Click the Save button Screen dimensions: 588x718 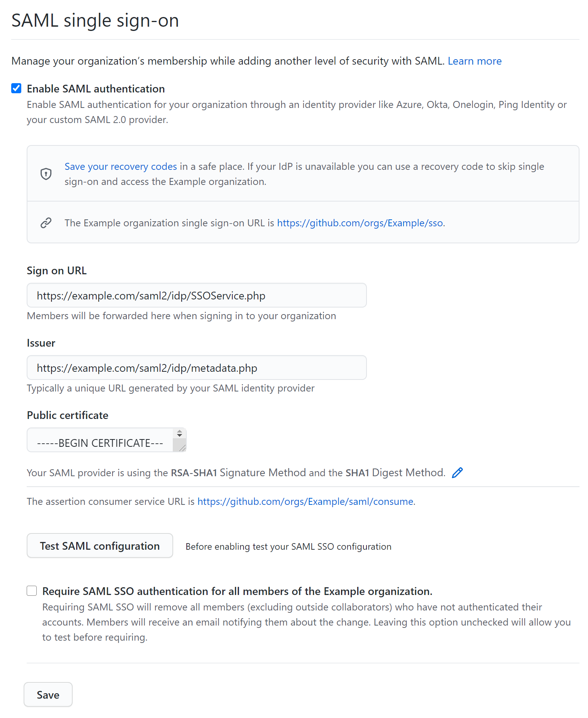tap(48, 695)
